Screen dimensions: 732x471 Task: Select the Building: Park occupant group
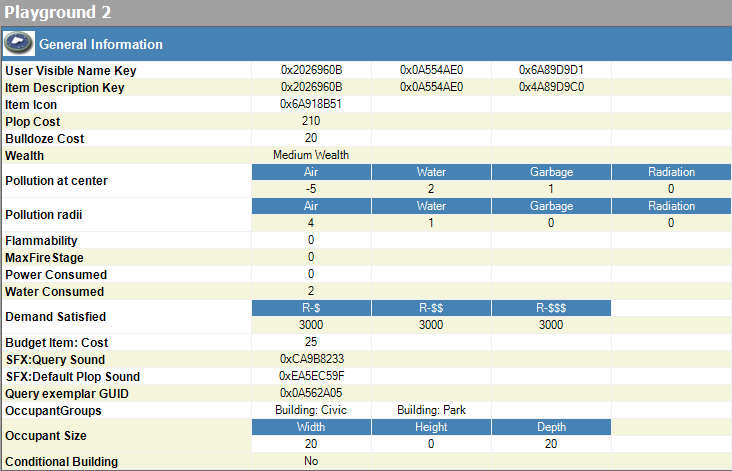click(x=431, y=410)
